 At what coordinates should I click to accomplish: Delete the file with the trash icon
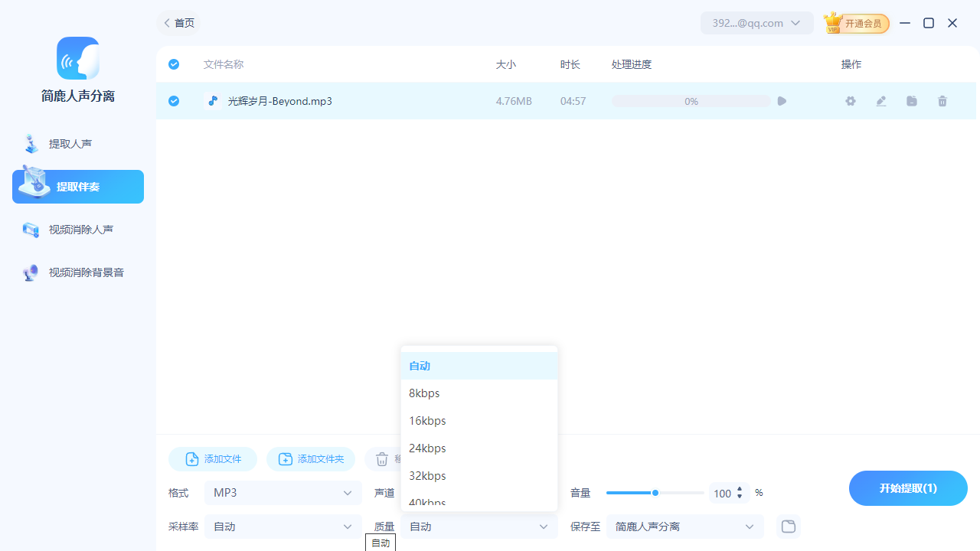(942, 100)
